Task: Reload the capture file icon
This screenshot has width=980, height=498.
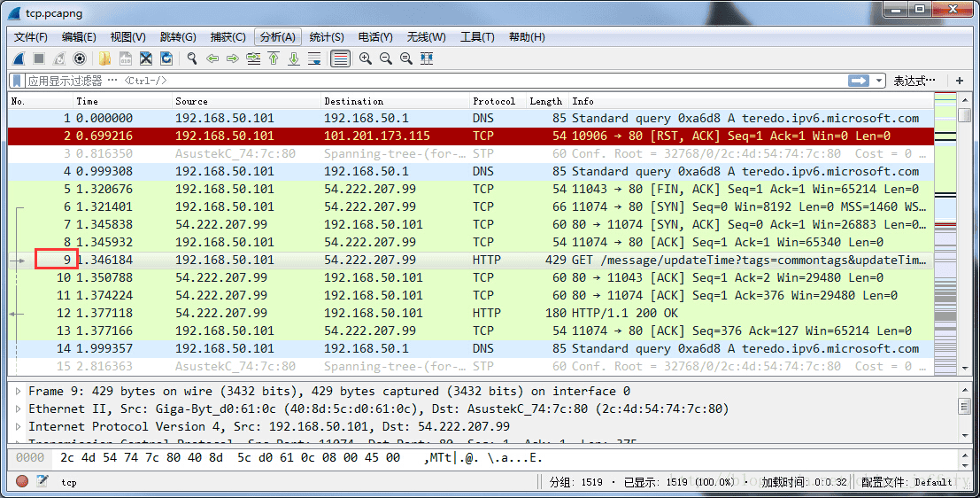Action: click(166, 58)
